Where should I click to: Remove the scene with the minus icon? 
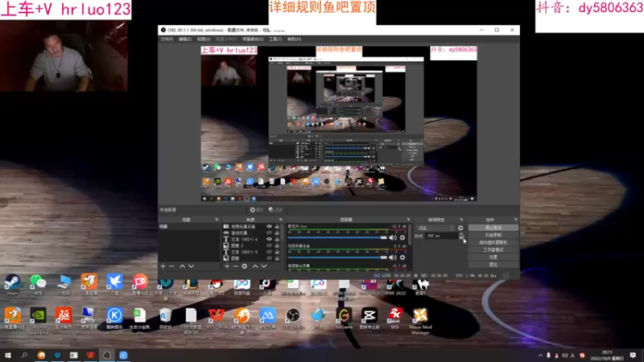[171, 266]
